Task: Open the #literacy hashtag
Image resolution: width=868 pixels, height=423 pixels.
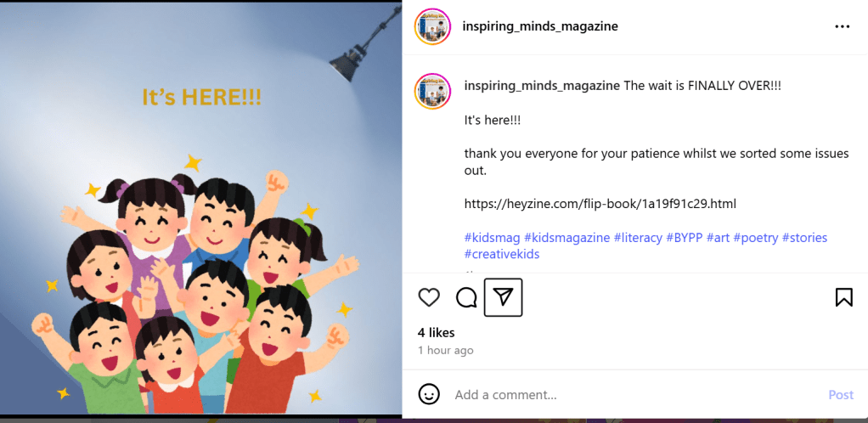Action: (x=639, y=238)
